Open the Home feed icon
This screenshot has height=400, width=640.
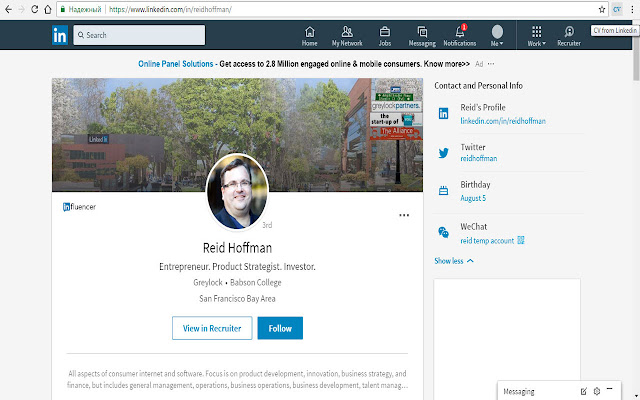[309, 36]
